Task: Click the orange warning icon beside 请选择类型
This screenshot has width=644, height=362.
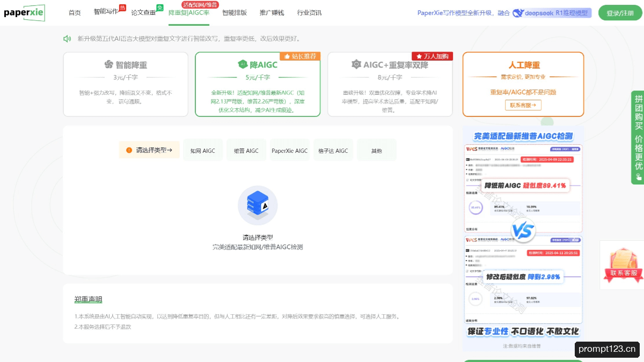Action: [129, 150]
